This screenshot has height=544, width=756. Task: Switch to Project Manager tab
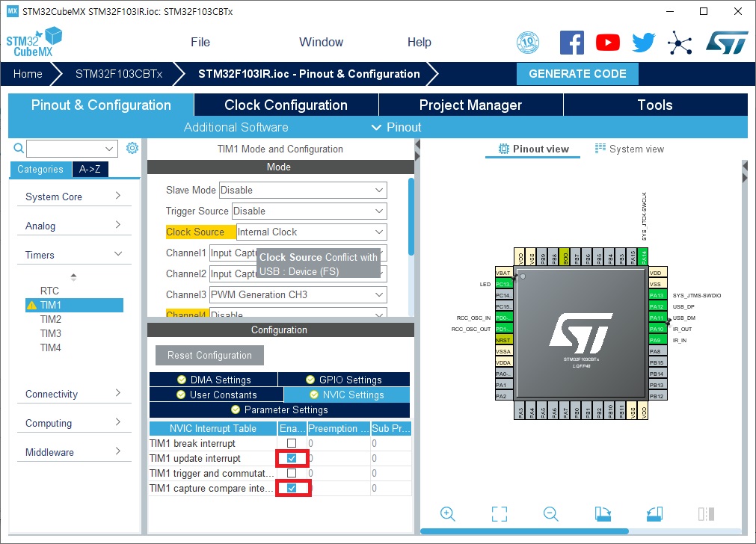[x=470, y=105]
